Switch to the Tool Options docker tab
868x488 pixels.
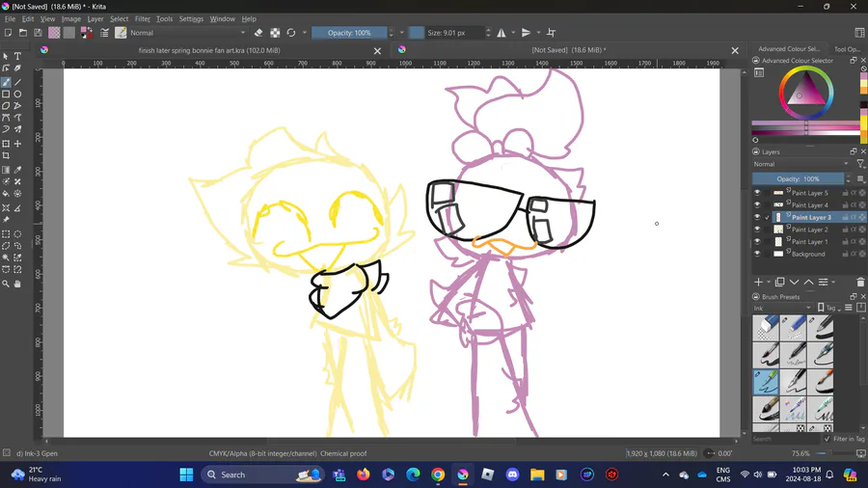[847, 48]
